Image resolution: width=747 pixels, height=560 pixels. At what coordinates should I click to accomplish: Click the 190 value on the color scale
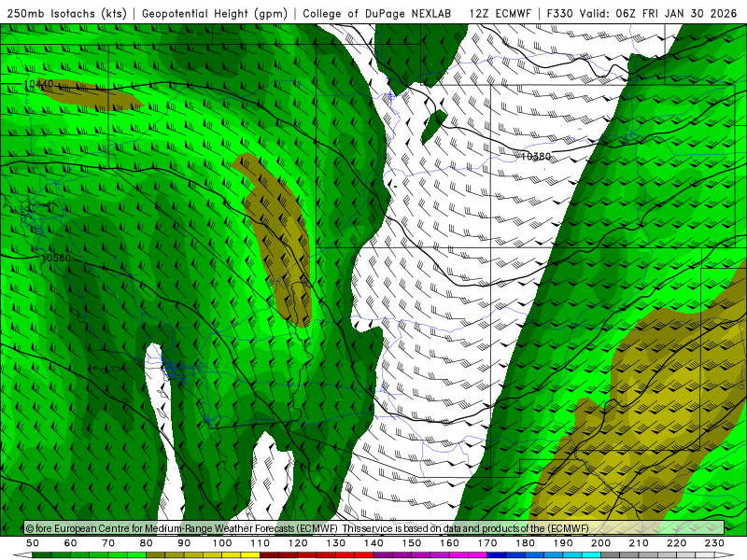click(563, 543)
